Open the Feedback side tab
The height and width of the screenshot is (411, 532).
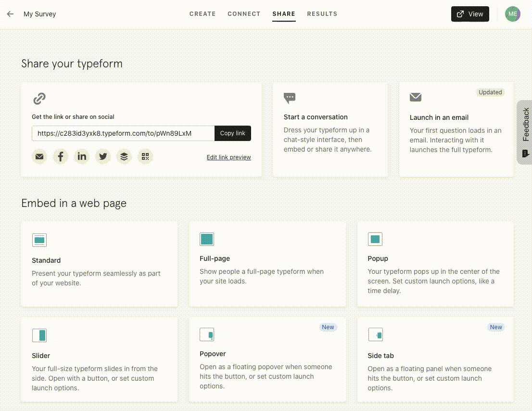525,132
